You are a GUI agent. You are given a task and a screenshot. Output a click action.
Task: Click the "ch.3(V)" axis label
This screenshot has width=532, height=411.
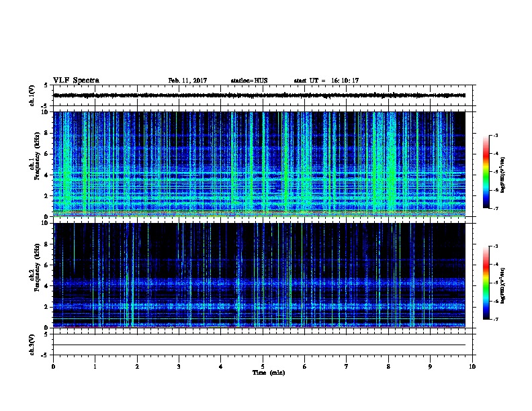tap(32, 345)
